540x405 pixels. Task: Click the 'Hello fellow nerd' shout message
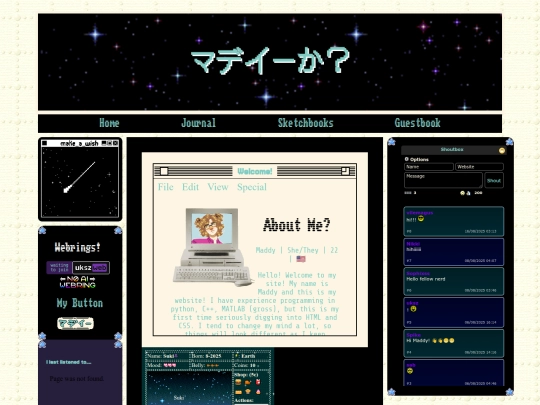point(426,279)
